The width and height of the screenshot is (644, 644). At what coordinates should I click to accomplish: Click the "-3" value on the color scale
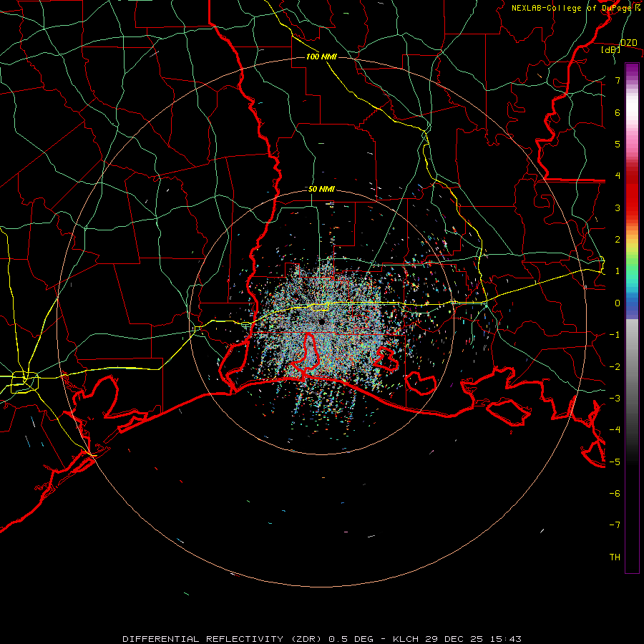click(x=615, y=399)
